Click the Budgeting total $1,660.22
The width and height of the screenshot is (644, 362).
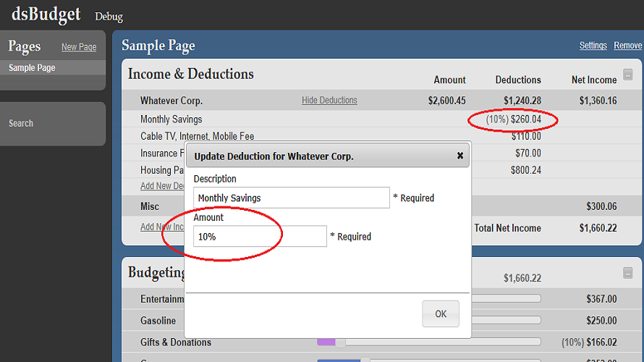click(x=522, y=278)
